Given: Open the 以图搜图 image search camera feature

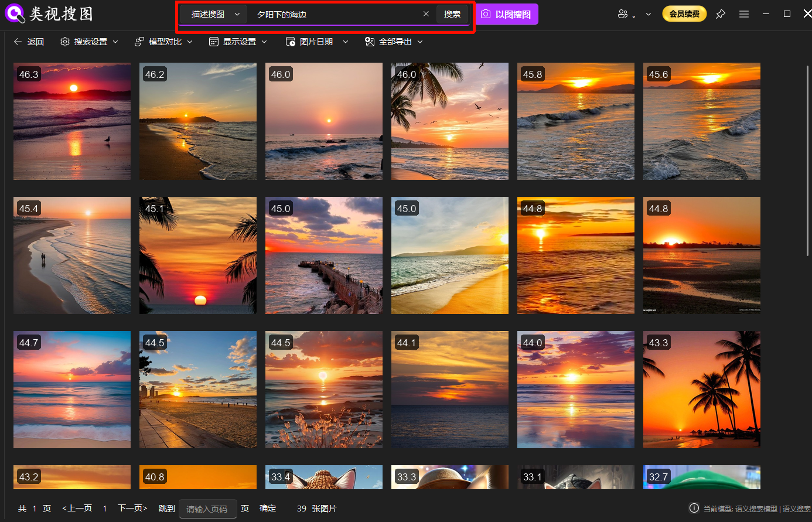Looking at the screenshot, I should (x=506, y=13).
